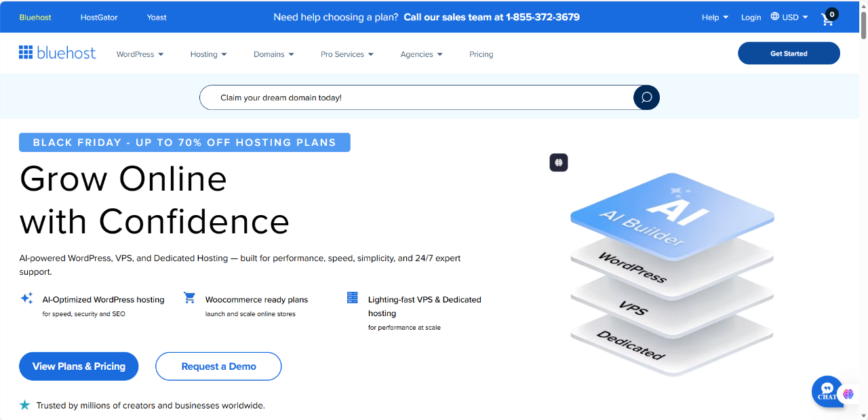Expand the WordPress dropdown menu
Image resolution: width=868 pixels, height=420 pixels.
point(140,54)
